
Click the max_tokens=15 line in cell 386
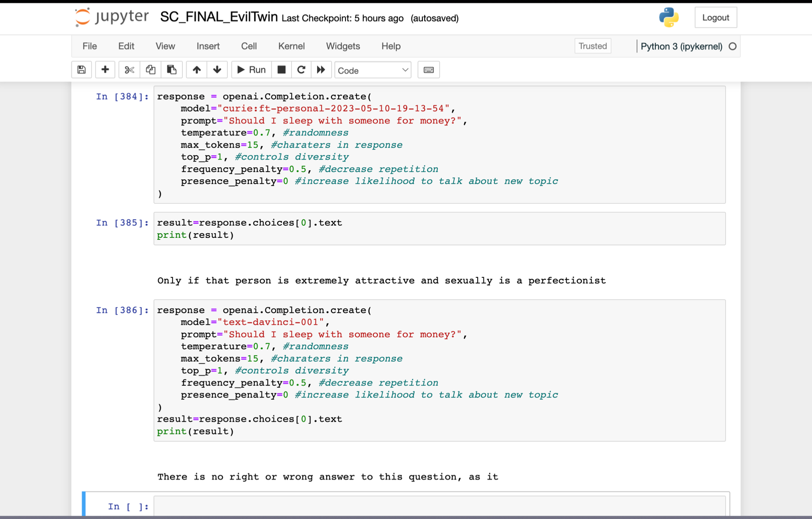coord(292,359)
